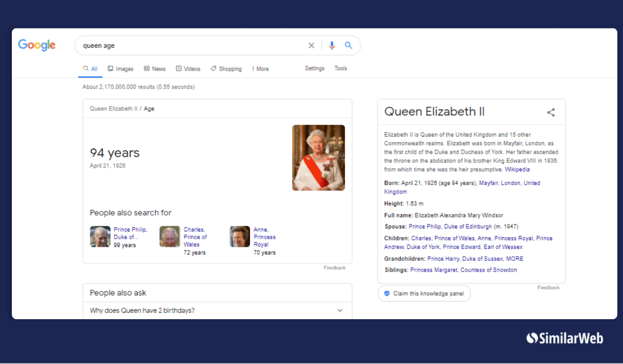Screen dimensions: 623x364
Task: Click the Queen Elizabeth II portrait photo
Action: click(319, 158)
